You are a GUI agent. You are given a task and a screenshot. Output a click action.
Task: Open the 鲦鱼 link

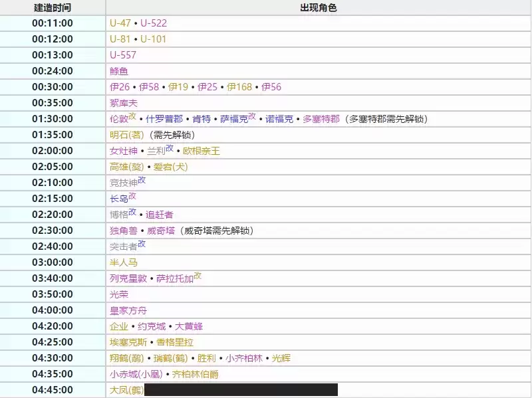pyautogui.click(x=119, y=71)
